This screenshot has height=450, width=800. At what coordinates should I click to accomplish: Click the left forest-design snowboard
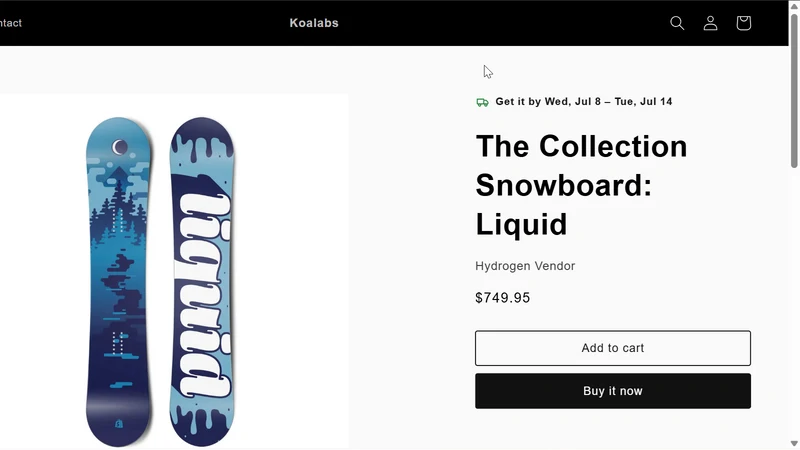point(119,282)
